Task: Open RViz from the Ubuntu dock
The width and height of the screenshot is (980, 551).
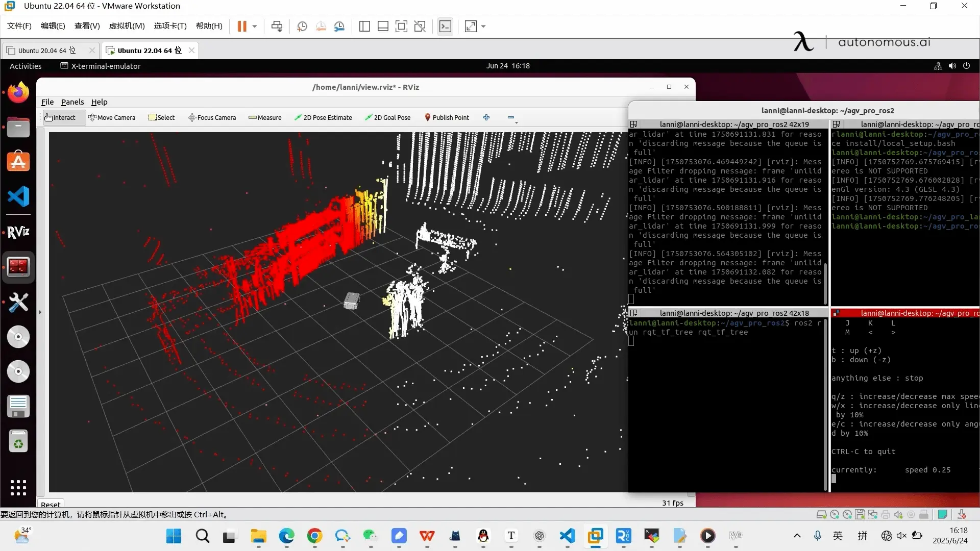Action: point(18,232)
